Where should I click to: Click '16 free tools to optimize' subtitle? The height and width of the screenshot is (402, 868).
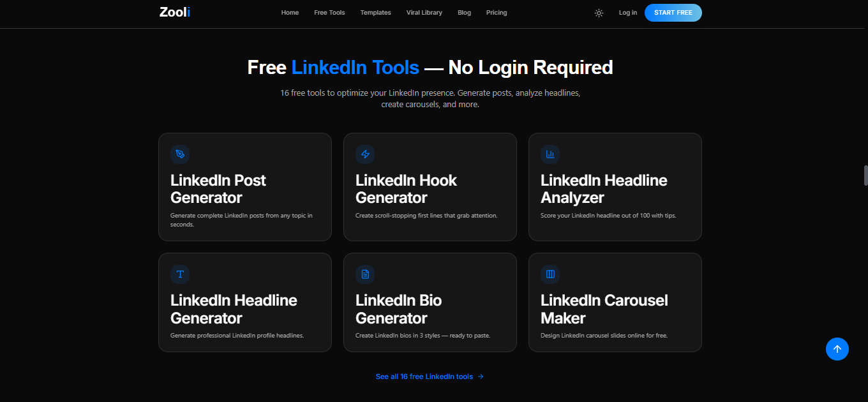(430, 98)
